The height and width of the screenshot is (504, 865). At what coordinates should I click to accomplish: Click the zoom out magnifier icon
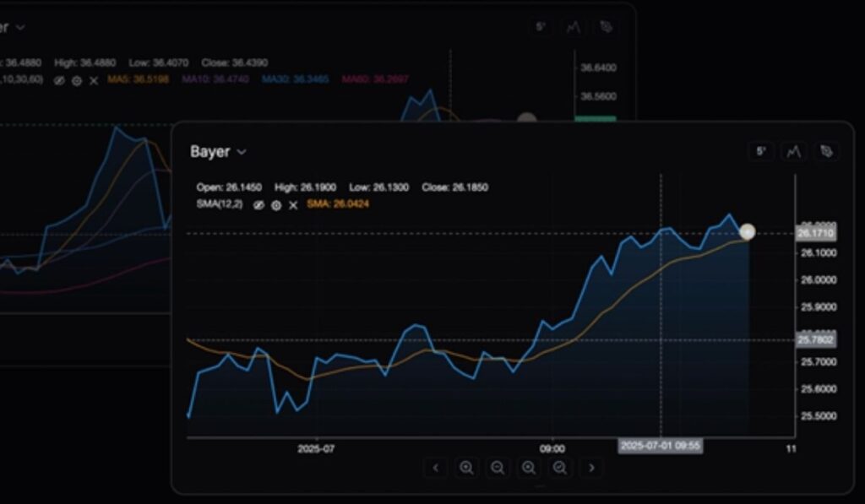pyautogui.click(x=498, y=468)
